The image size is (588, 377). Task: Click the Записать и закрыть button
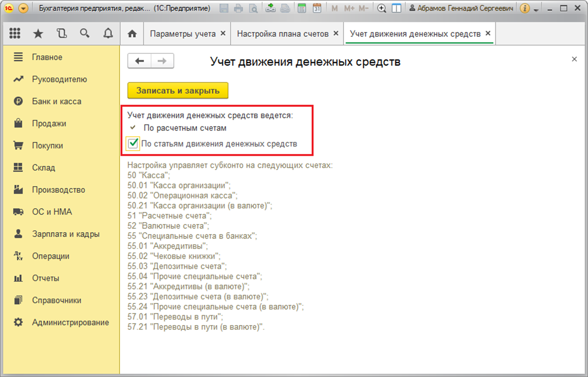(x=177, y=90)
